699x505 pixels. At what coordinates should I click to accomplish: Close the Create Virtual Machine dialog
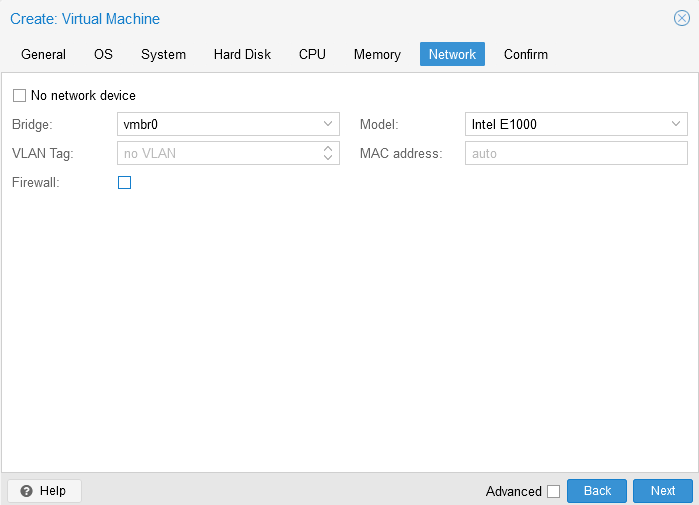point(682,18)
